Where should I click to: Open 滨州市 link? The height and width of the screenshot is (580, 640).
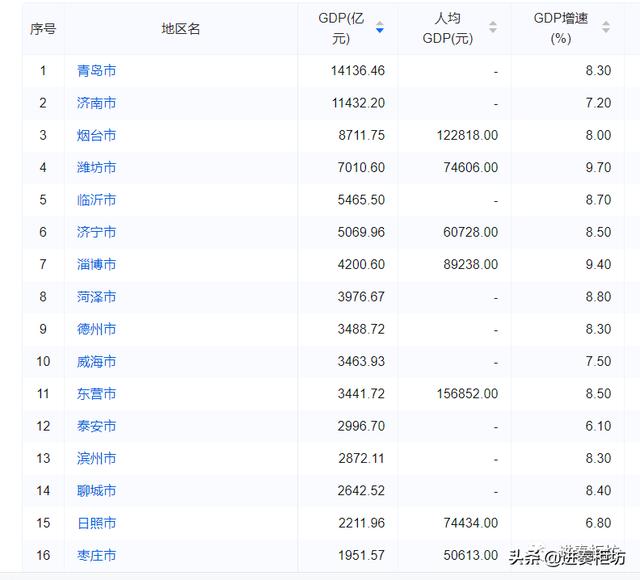[x=96, y=458]
